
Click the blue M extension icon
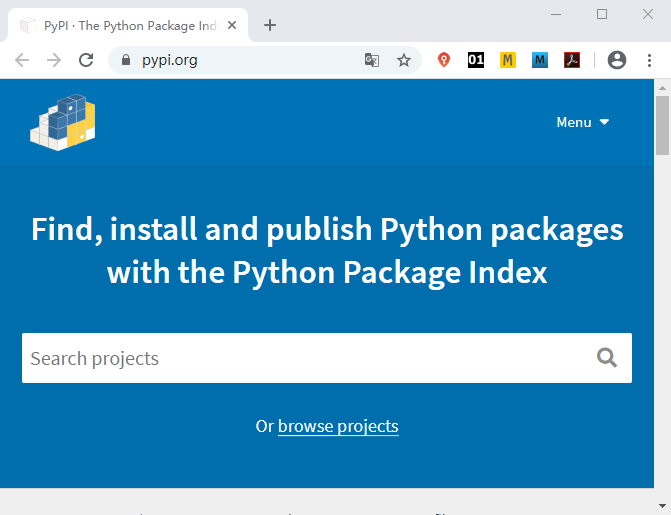(540, 60)
